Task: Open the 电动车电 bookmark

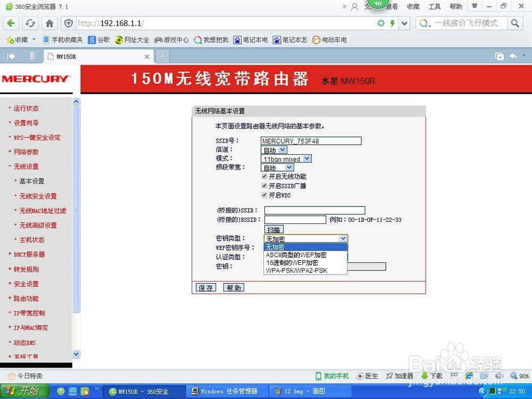Action: [x=329, y=40]
